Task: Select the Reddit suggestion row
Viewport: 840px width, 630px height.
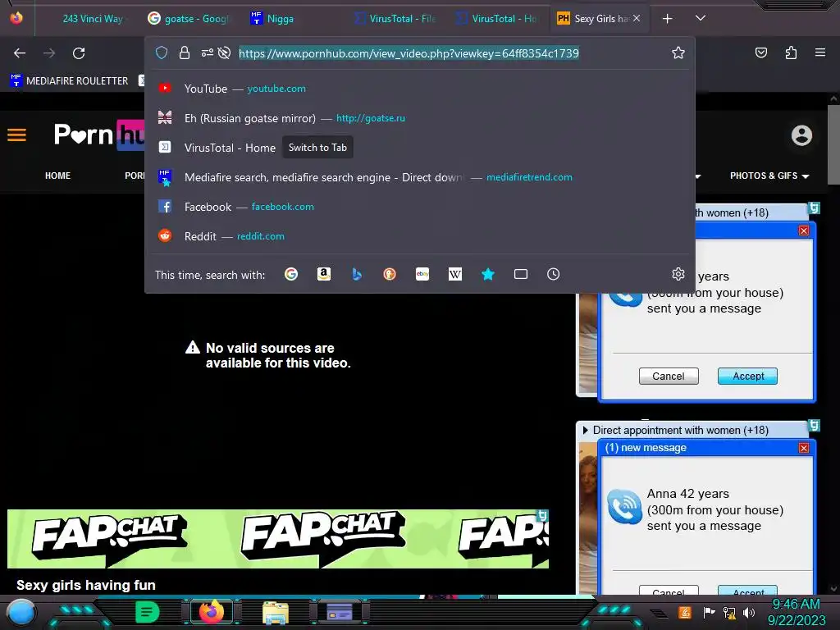Action: click(420, 235)
